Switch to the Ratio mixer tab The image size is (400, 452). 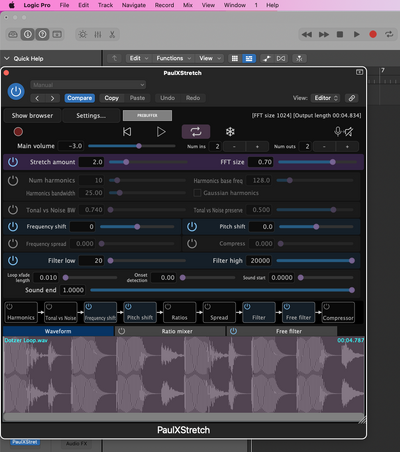pyautogui.click(x=170, y=331)
